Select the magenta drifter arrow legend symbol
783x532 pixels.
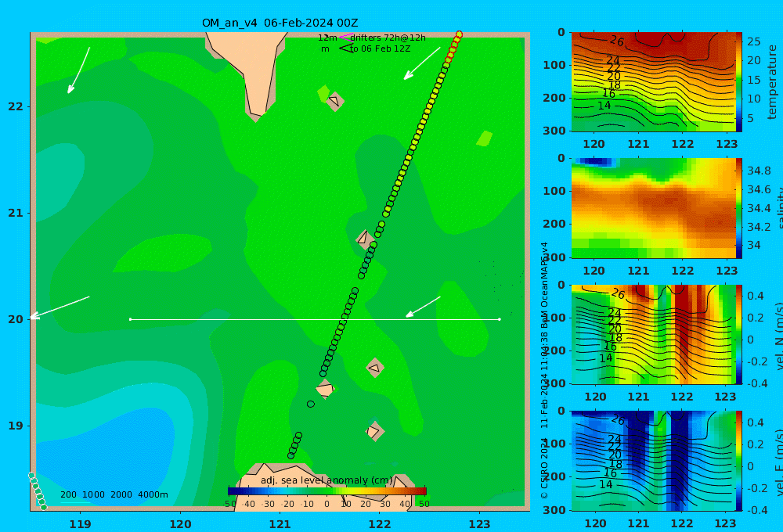(345, 38)
